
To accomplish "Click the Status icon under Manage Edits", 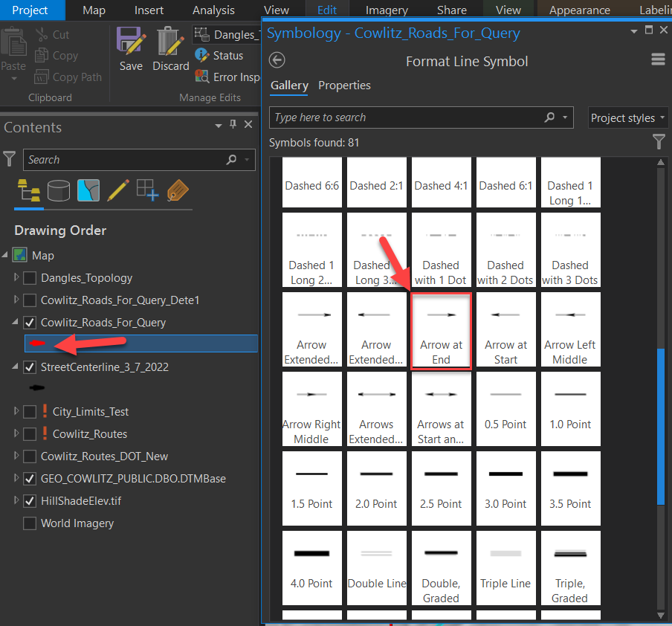I will click(x=202, y=55).
